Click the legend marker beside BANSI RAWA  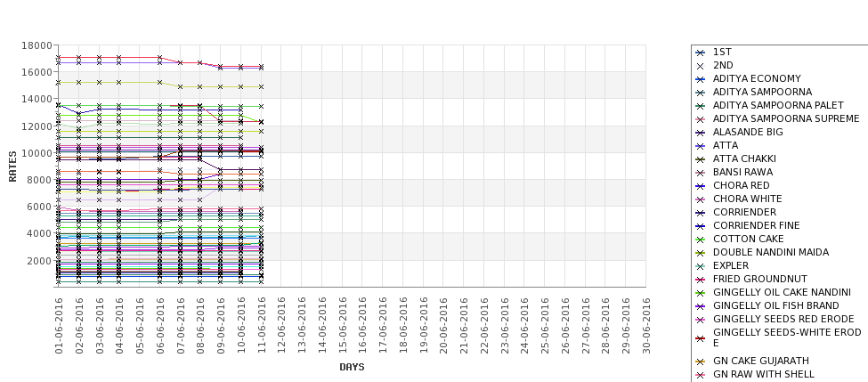(701, 173)
